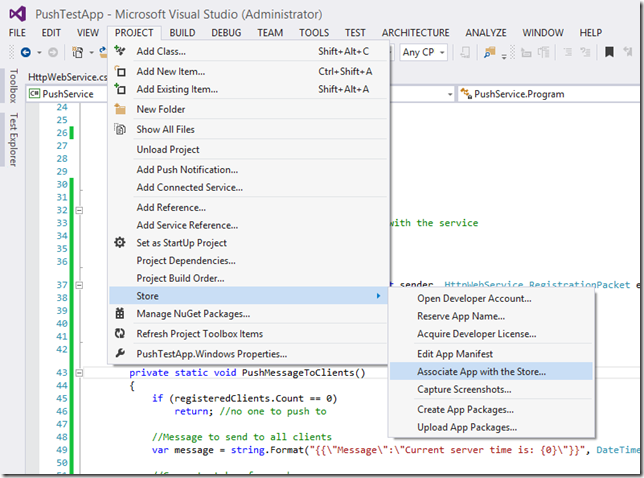
Task: Select Add Push Notification menu entry
Action: [x=248, y=170]
